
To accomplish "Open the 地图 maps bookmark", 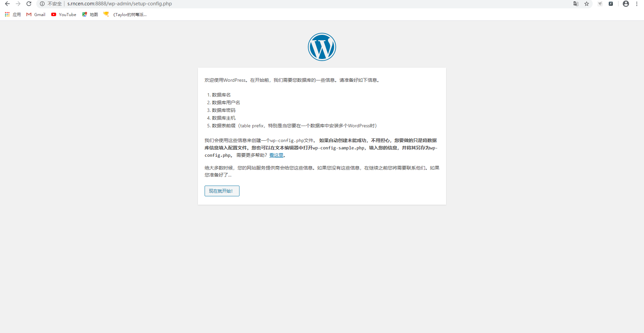I will tap(90, 14).
